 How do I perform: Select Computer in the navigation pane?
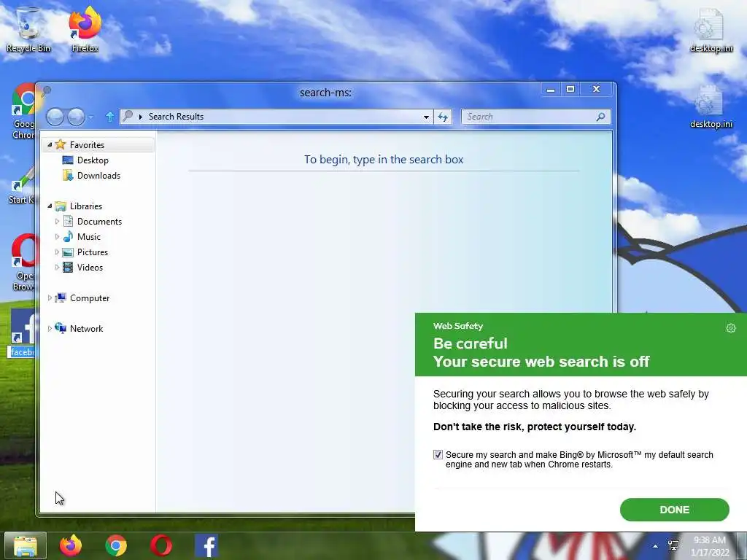pyautogui.click(x=90, y=298)
